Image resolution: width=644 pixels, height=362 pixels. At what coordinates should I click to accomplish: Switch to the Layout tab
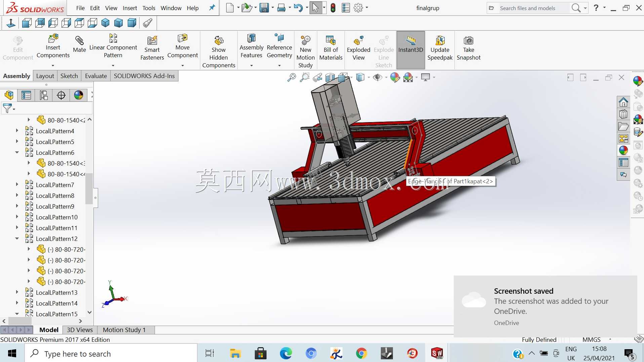tap(45, 76)
